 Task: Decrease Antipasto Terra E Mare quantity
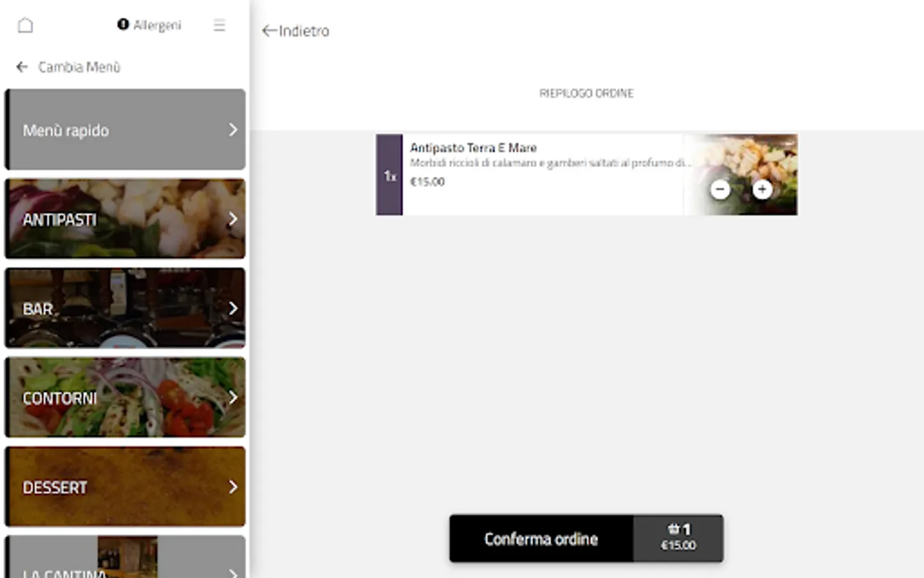(720, 189)
